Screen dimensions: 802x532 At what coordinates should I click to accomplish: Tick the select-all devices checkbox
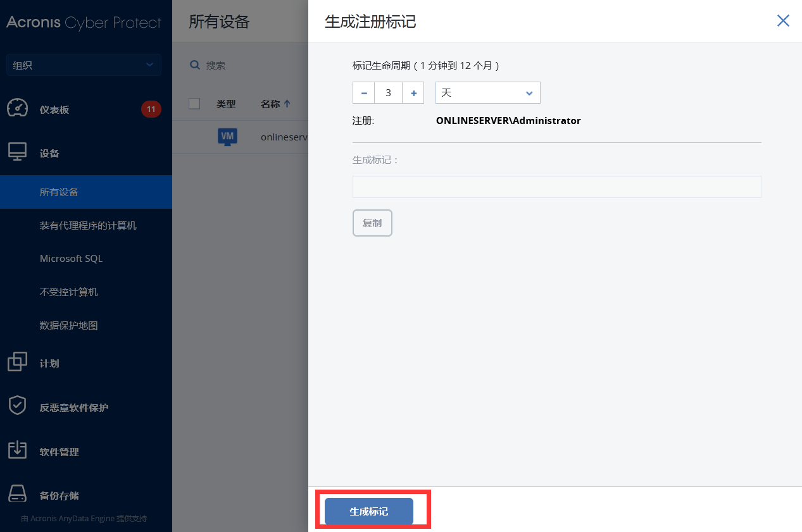point(194,104)
